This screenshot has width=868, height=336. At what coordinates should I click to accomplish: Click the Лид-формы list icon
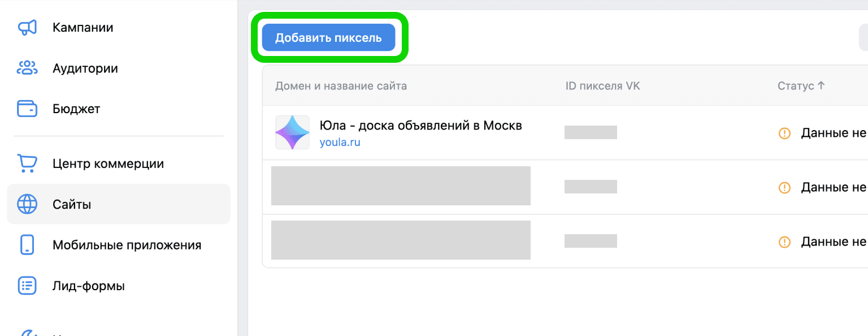(27, 286)
